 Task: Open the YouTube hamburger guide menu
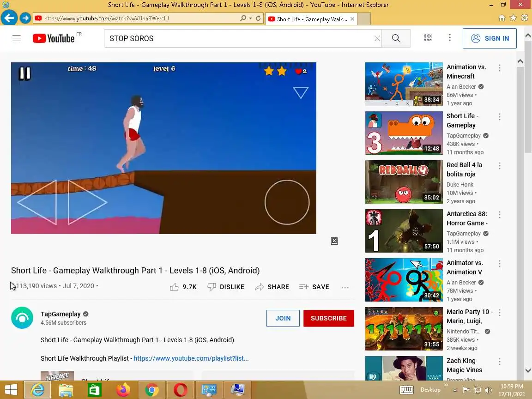click(17, 38)
